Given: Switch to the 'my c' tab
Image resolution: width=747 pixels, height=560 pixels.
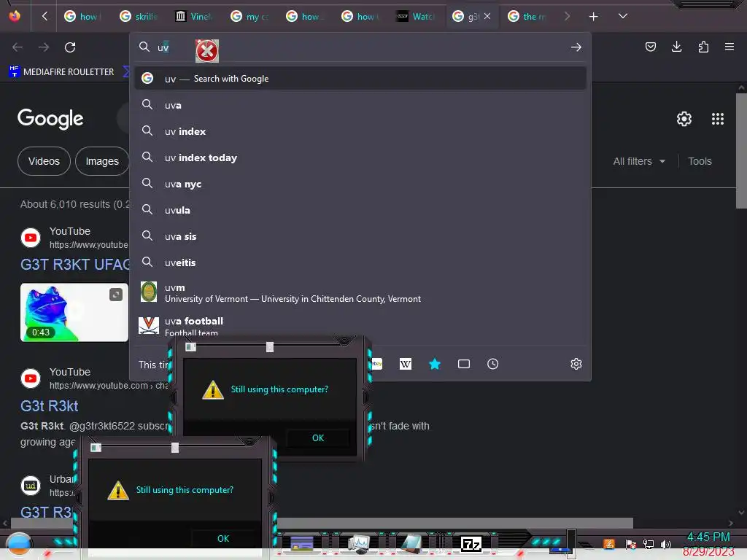Looking at the screenshot, I should pos(249,17).
